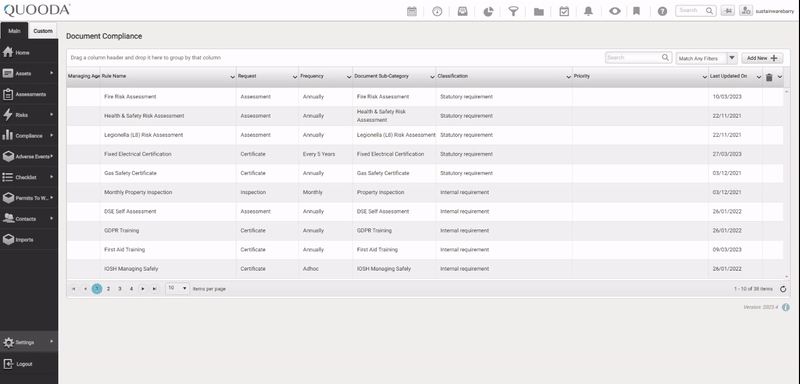Open the Document Sub-Category column menu arrow
Viewport: 800px width, 384px height.
click(x=432, y=77)
